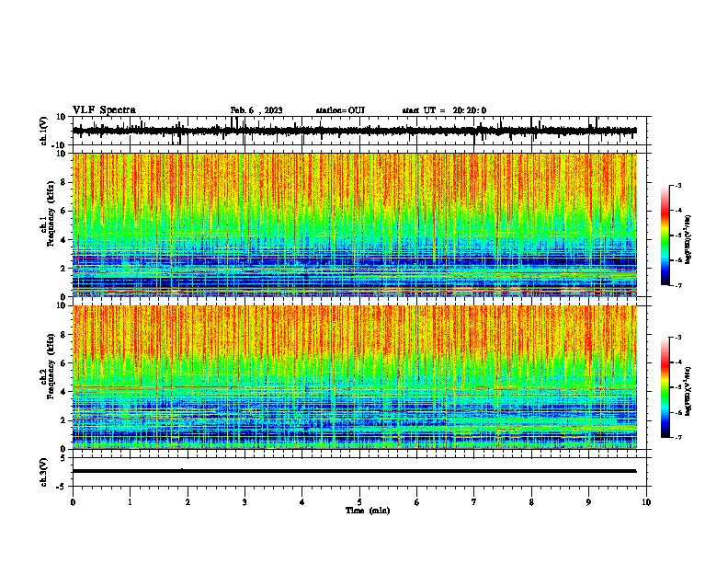Click the "-7" tick on ch.2 color bar

(678, 437)
